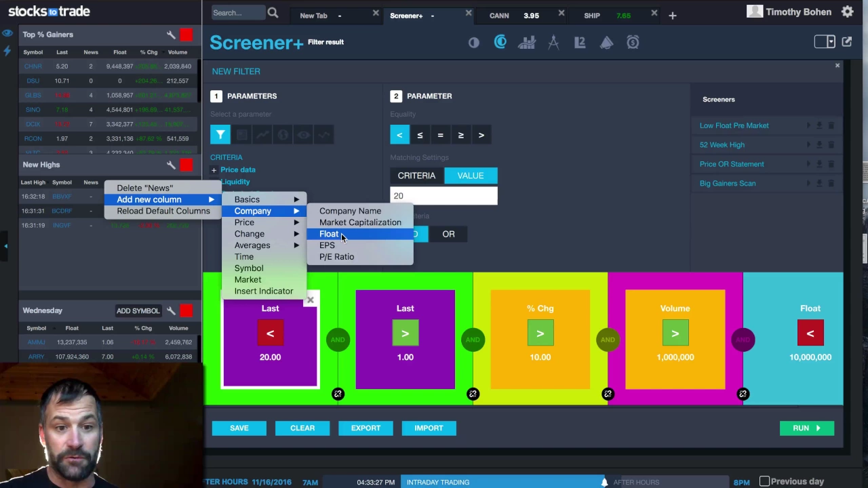The image size is (868, 488).
Task: Open wrench settings for Wednesday watchlist
Action: [x=171, y=310]
